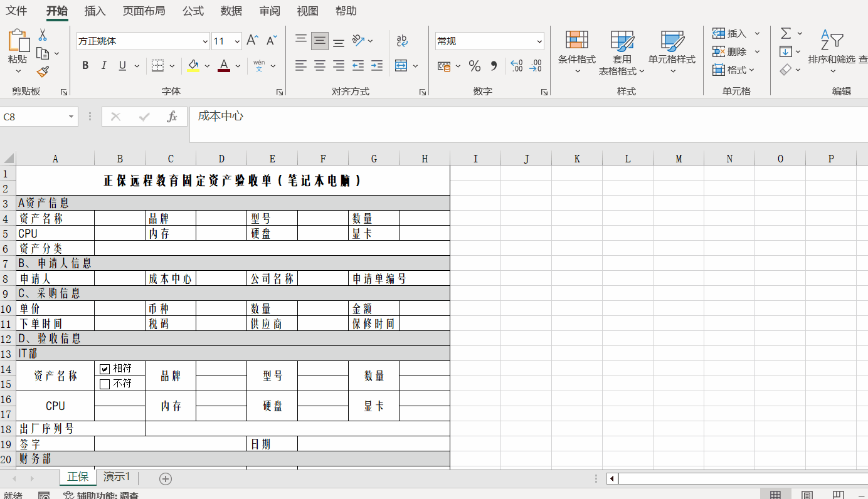
Task: Apply Italic formatting
Action: [x=104, y=66]
